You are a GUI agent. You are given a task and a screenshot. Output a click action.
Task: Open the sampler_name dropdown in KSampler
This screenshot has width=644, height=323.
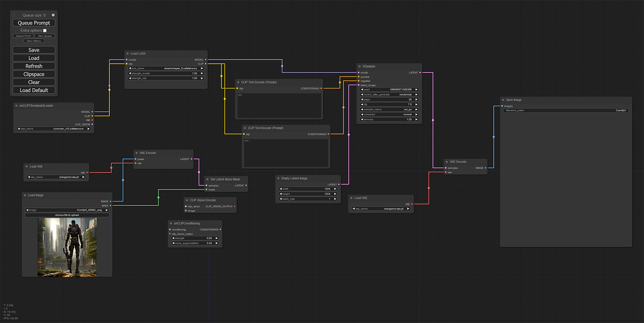coord(389,109)
